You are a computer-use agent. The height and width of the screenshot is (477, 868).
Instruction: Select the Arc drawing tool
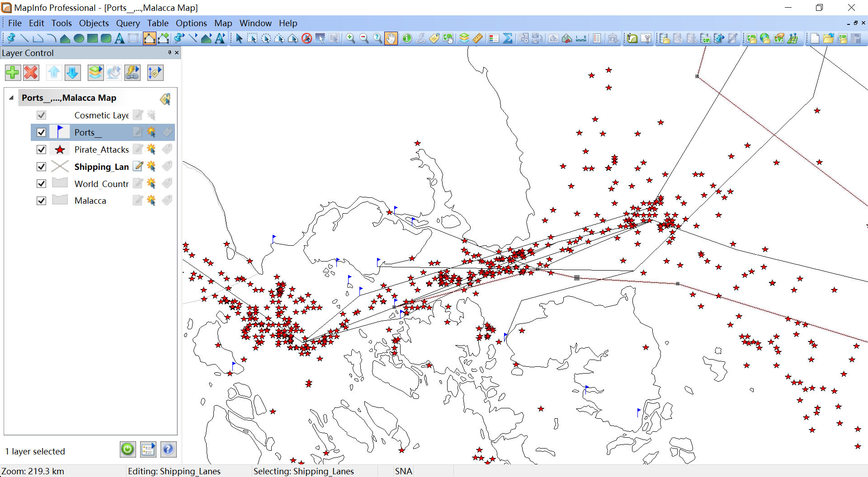tap(52, 38)
